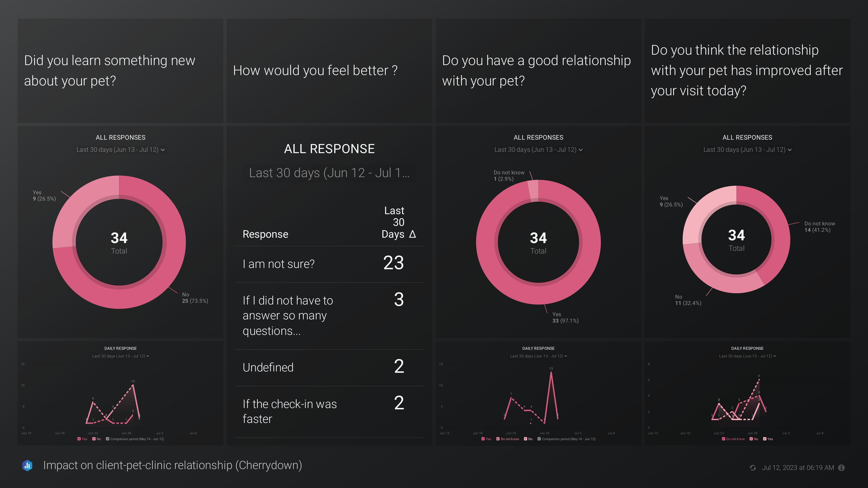Viewport: 868px width, 488px height.
Task: Toggle Yes checkbox in learn-something daily chart
Action: coord(79,439)
